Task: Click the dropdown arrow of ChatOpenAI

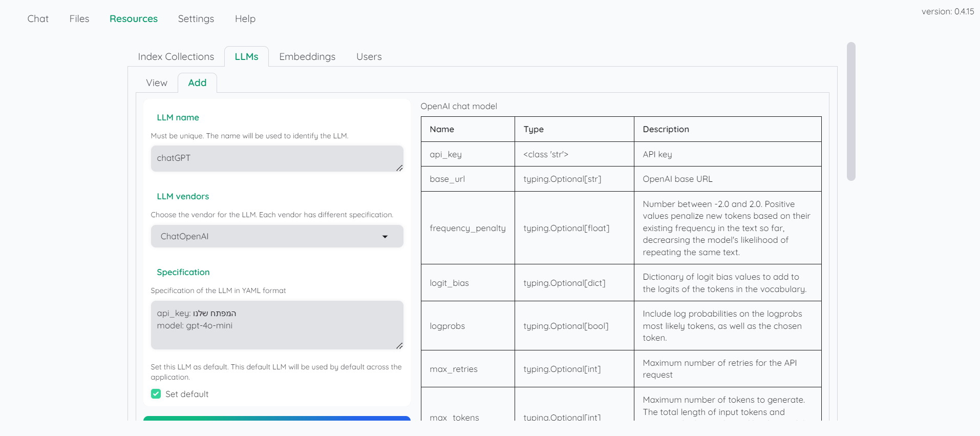Action: point(385,237)
